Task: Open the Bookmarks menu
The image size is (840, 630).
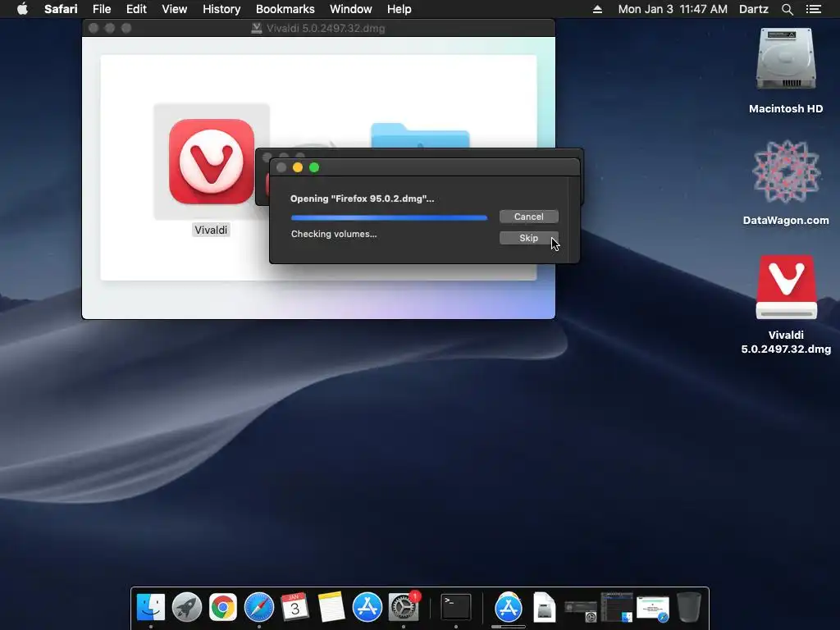Action: 285,9
